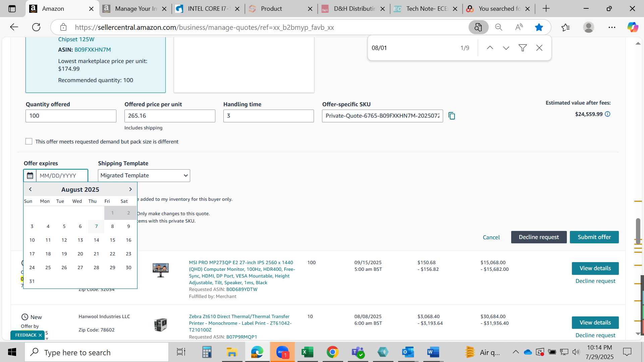The image size is (644, 362).
Task: Open zoom magnifier in address bar
Action: point(499,27)
